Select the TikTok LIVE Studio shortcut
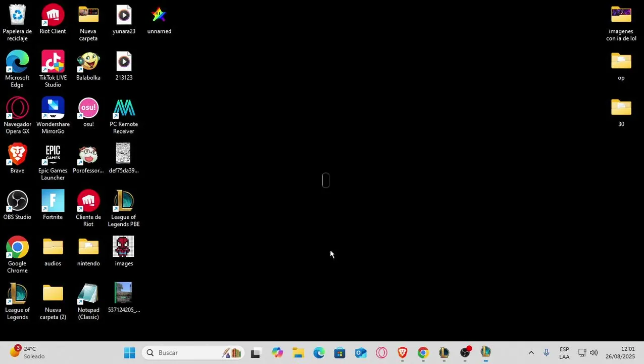The image size is (644, 364). tap(53, 69)
